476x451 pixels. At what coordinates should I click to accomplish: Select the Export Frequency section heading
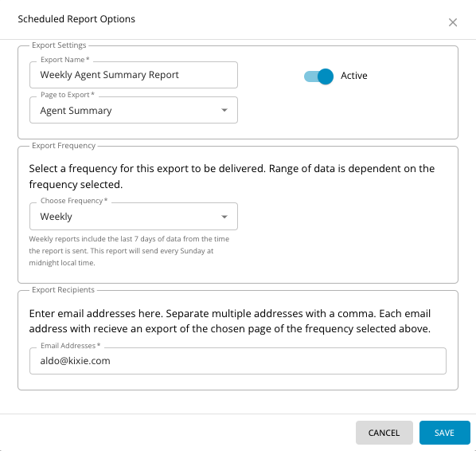tap(64, 146)
